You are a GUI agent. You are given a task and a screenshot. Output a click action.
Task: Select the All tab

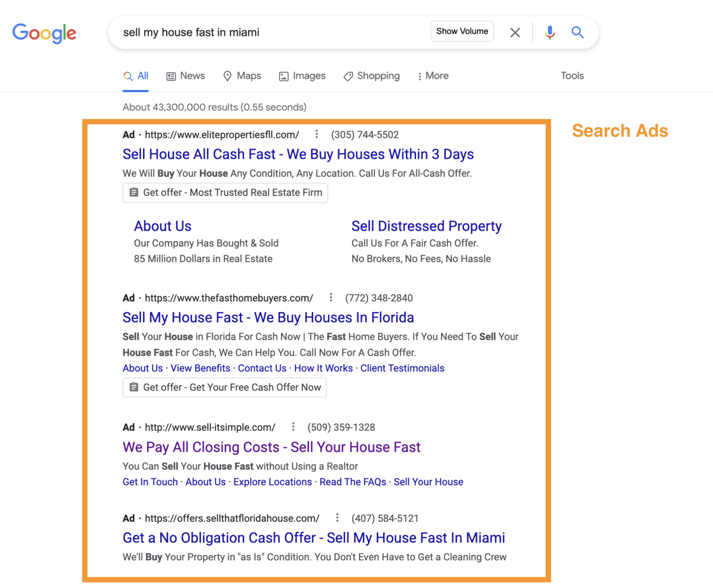point(136,76)
